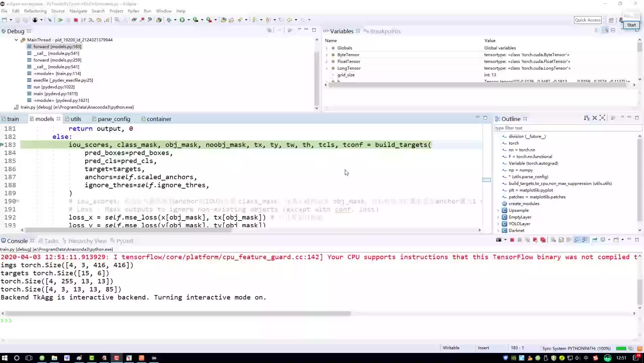Click the console input prompt line

click(x=319, y=321)
